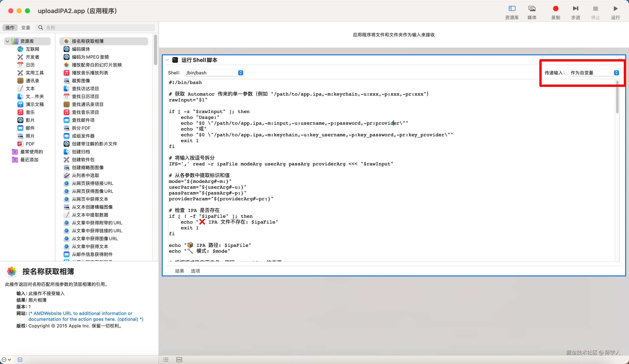Image resolution: width=629 pixels, height=364 pixels.
Task: Switch to the 操作 tab
Action: tap(10, 28)
